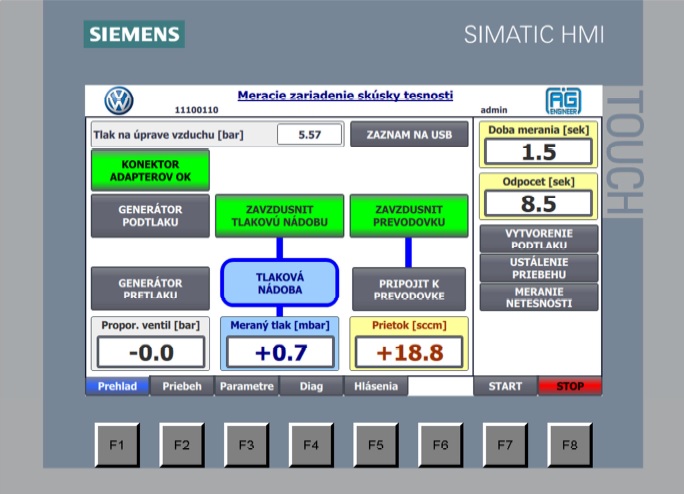Open the Diag tab
Viewport: 684px width, 494px height.
coord(311,386)
